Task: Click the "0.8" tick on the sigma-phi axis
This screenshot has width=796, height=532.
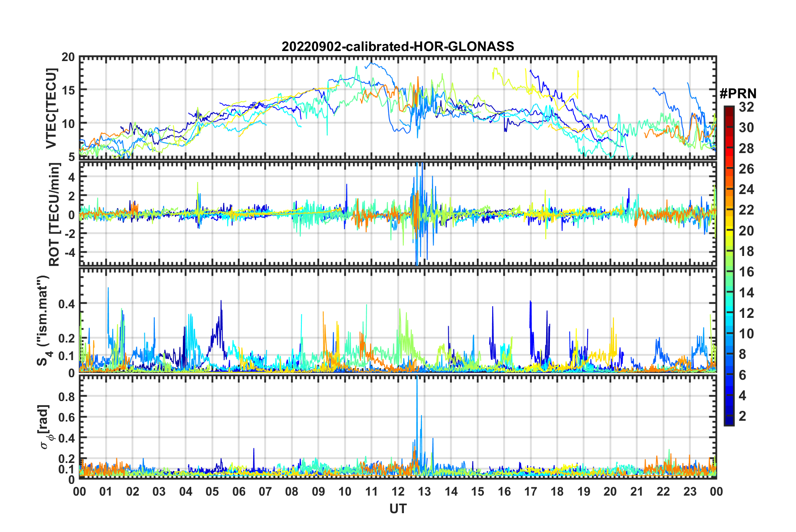Action: click(67, 396)
